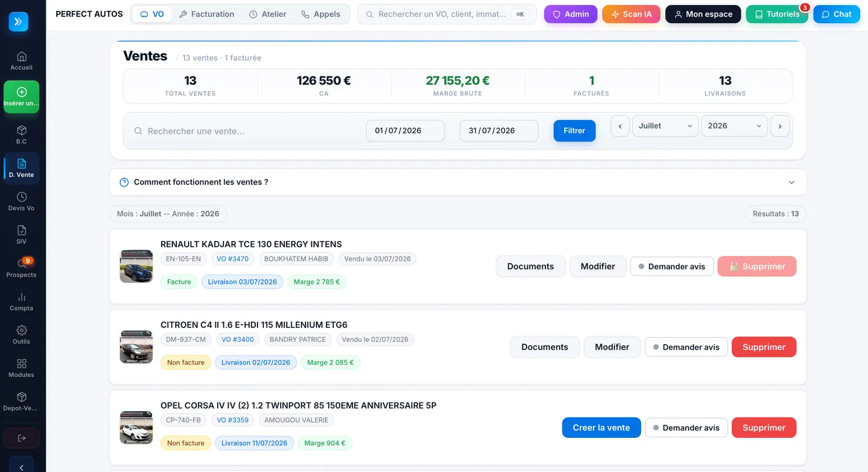Open B.C in the sidebar

[21, 134]
